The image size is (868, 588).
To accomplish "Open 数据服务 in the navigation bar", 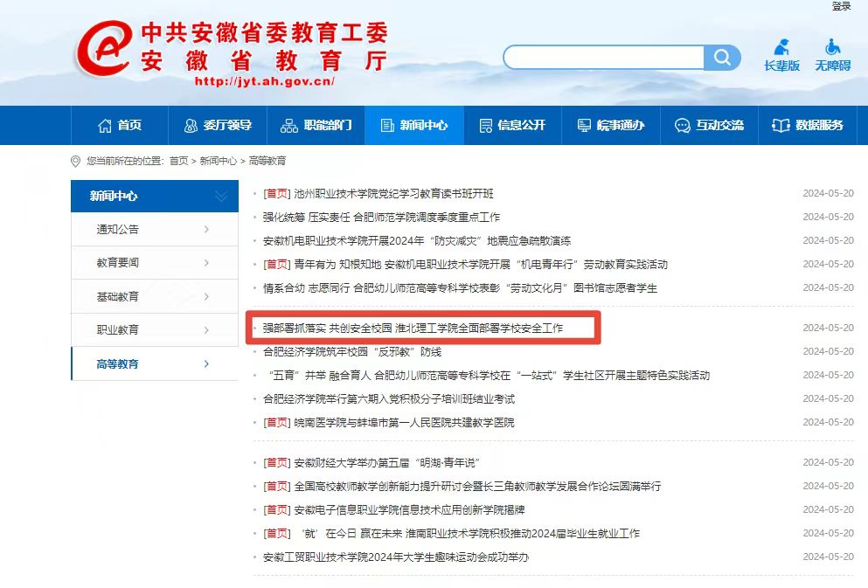I will [x=808, y=126].
